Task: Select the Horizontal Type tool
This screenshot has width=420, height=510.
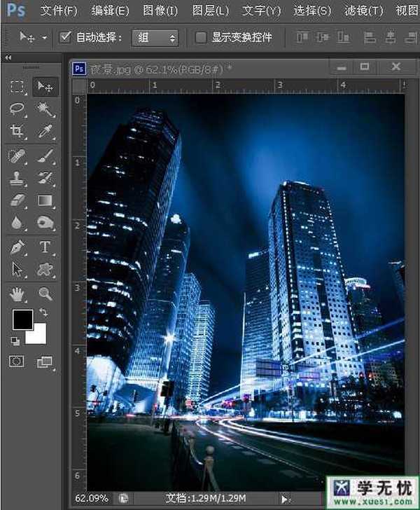Action: 45,247
